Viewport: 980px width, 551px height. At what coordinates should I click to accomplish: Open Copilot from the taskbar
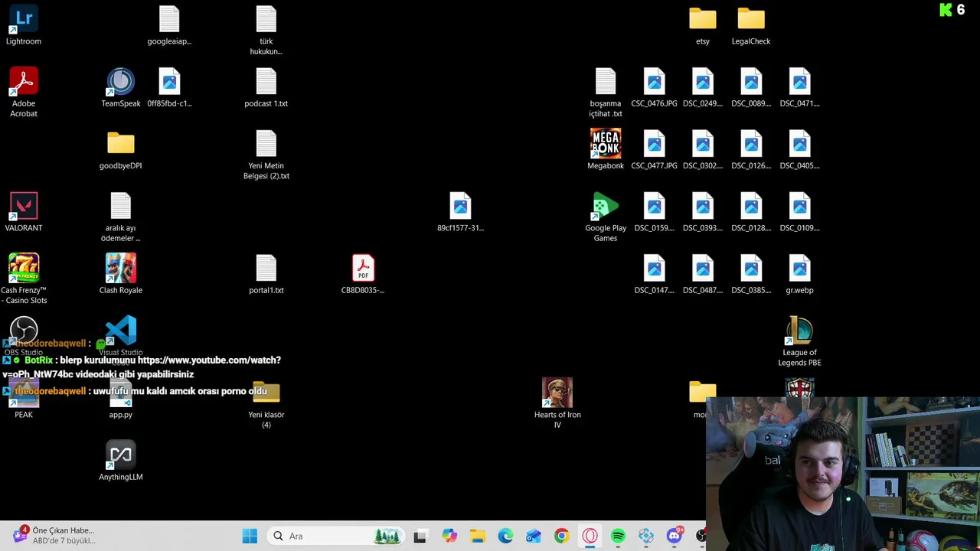click(449, 536)
